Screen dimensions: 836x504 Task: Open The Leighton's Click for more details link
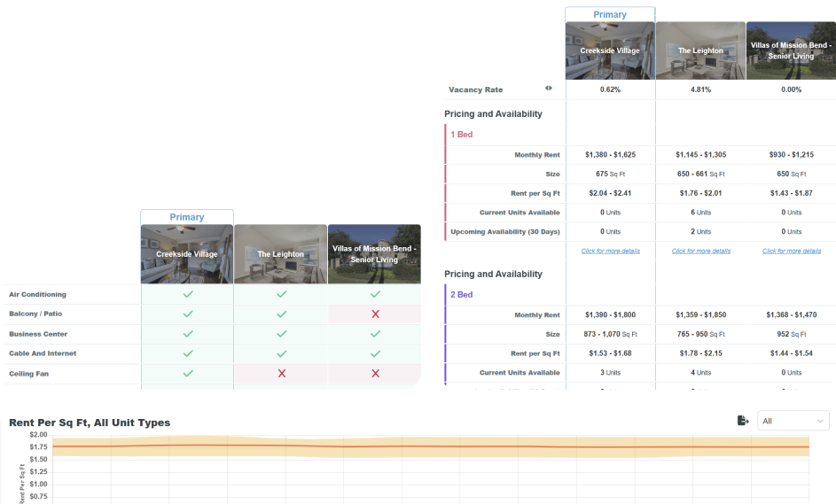coord(700,252)
